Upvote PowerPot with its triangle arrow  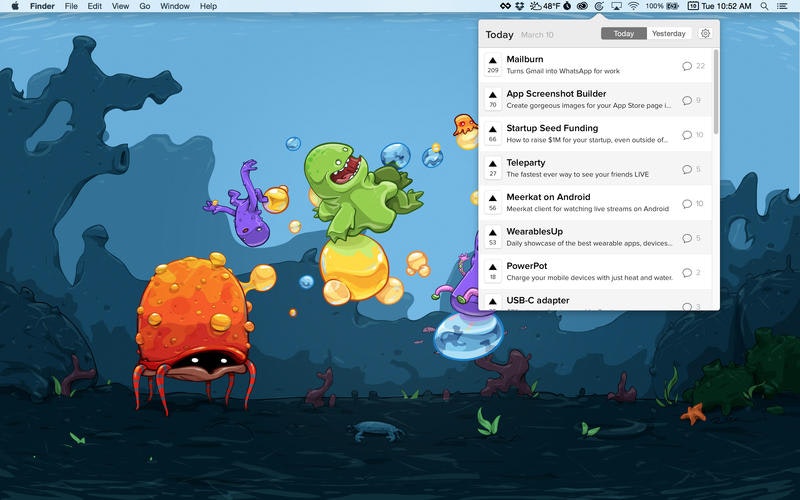tap(492, 267)
